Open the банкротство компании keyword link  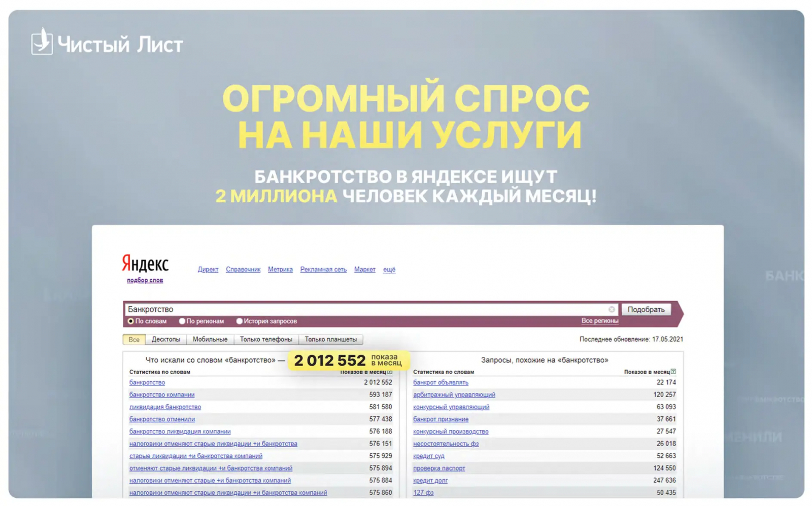tap(162, 394)
